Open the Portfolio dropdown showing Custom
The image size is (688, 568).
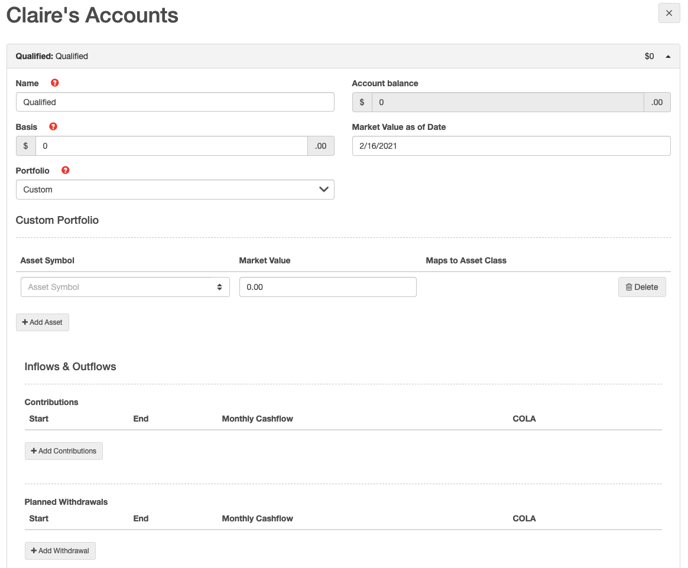175,189
